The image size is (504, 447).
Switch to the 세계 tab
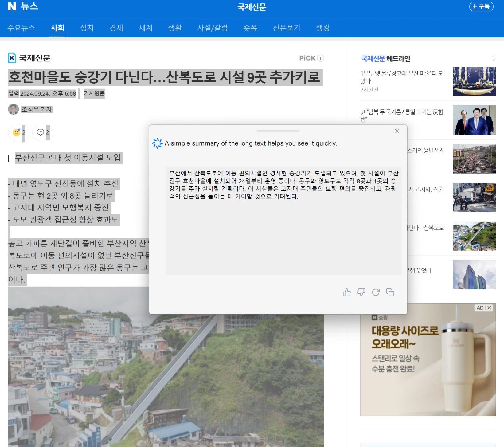(x=146, y=28)
